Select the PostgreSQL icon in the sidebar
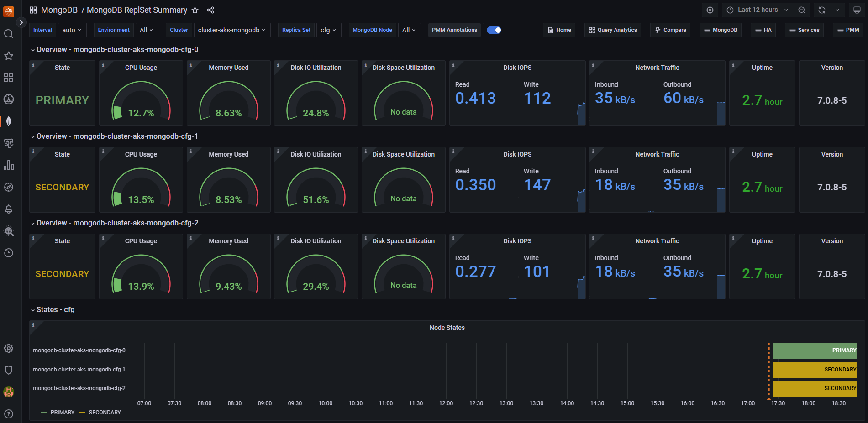The width and height of the screenshot is (868, 423). point(9,143)
